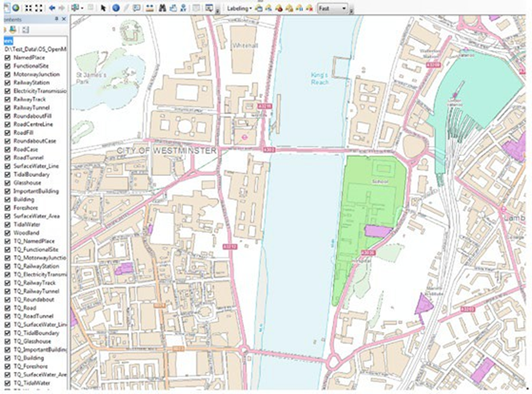Click the Measure ruler tool
Image resolution: width=532 pixels, height=394 pixels.
(149, 8)
